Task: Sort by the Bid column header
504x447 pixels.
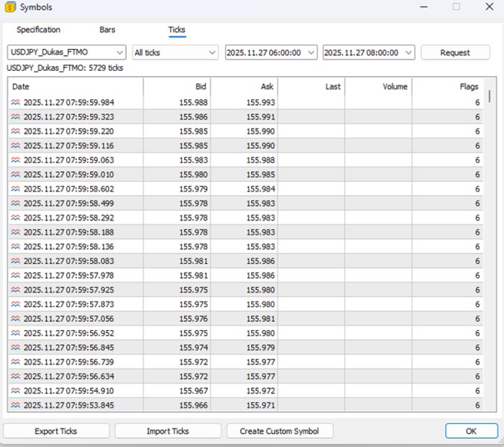Action: (x=177, y=86)
